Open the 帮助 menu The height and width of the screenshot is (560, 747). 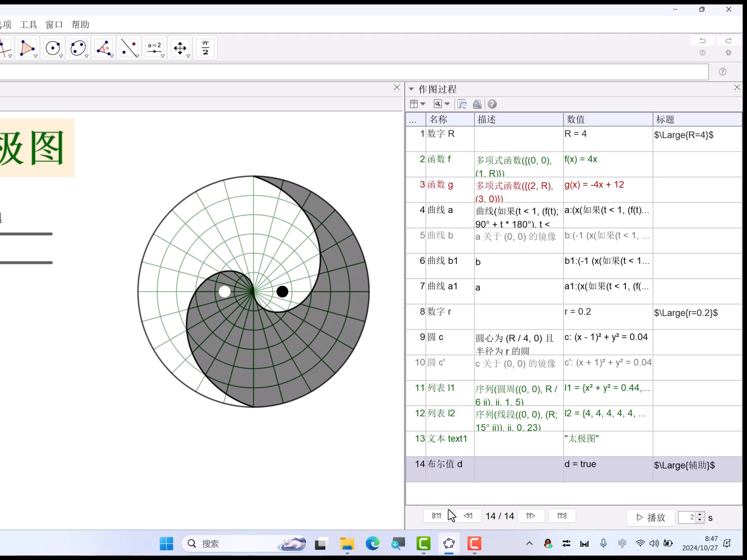[80, 25]
